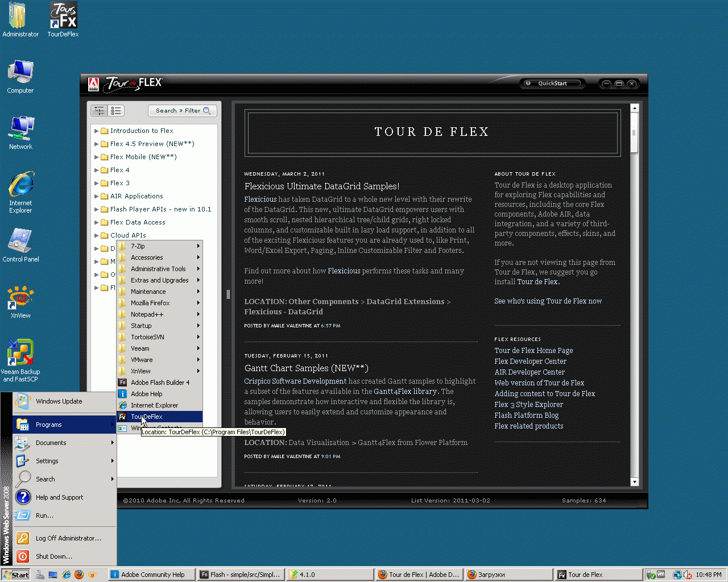Expand the Flex 4 tree node

(x=97, y=170)
